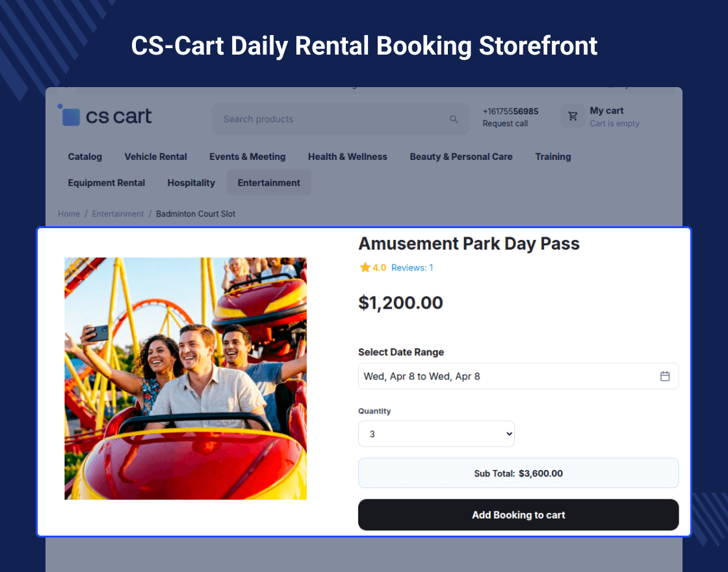Click the Request call link

coord(505,123)
